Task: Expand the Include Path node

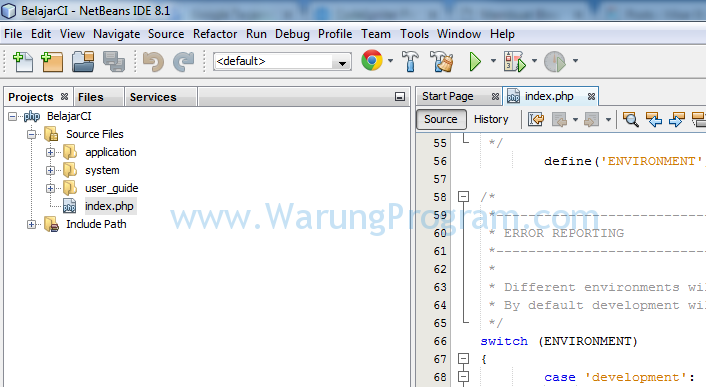Action: click(32, 224)
